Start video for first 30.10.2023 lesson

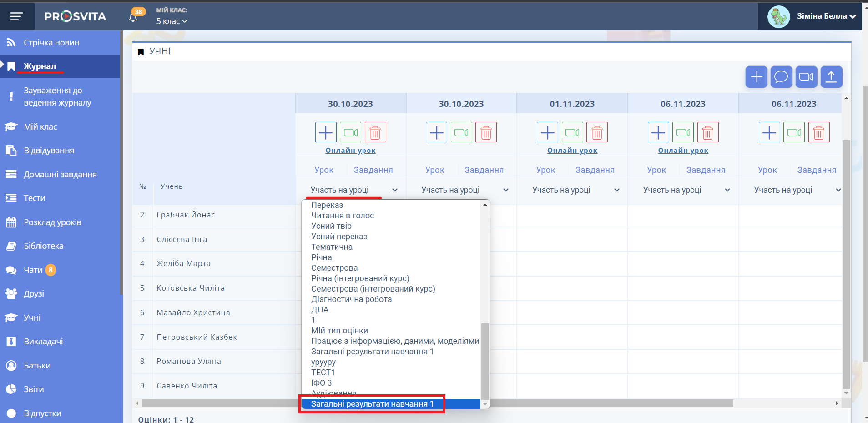350,132
